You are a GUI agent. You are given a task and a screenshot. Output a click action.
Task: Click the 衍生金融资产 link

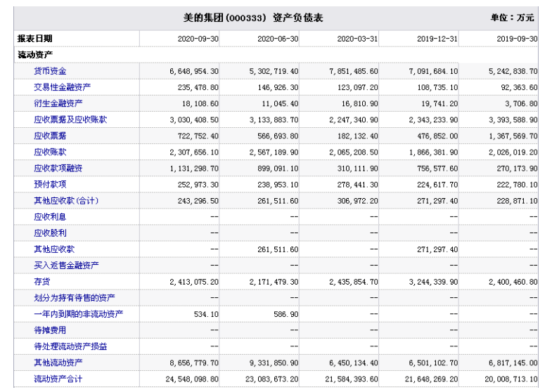[58, 103]
